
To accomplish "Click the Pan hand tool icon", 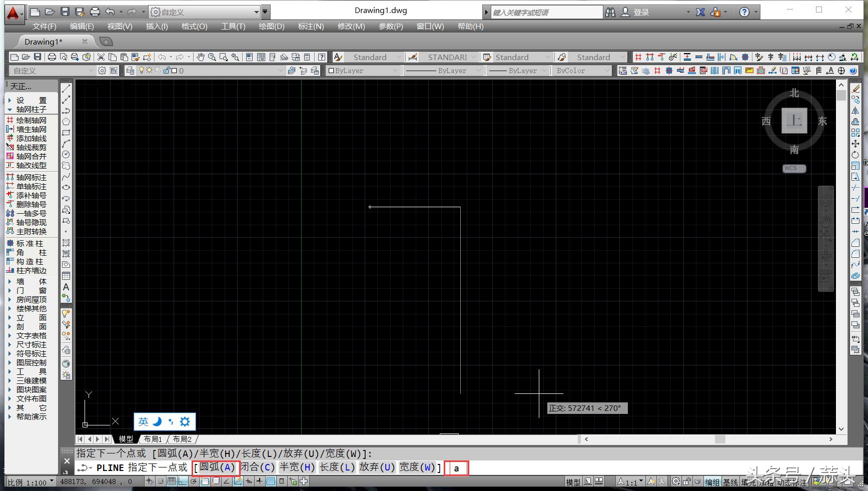I will (201, 57).
